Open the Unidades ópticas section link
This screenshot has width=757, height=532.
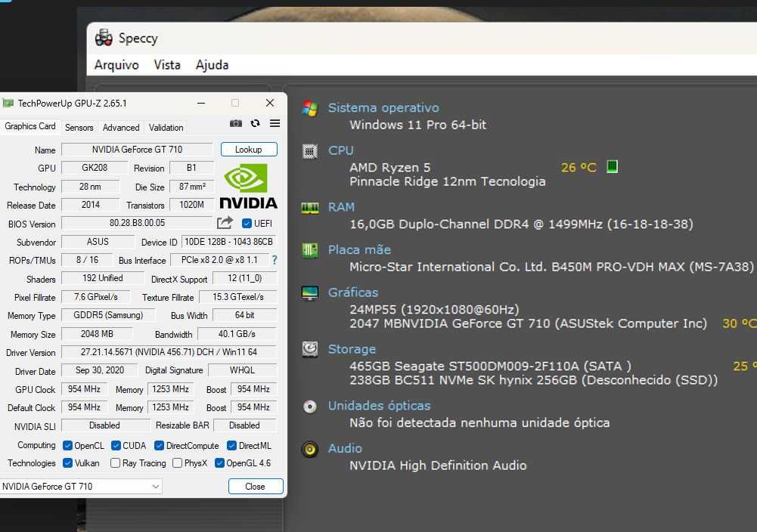pyautogui.click(x=379, y=406)
